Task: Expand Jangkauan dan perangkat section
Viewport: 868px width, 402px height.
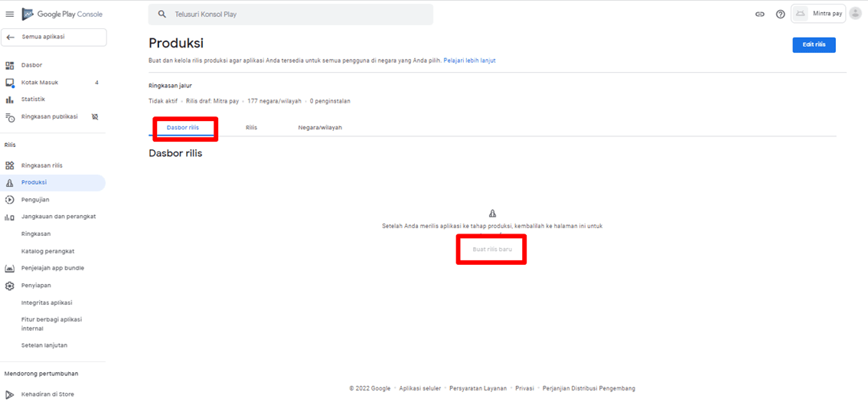Action: coord(58,217)
